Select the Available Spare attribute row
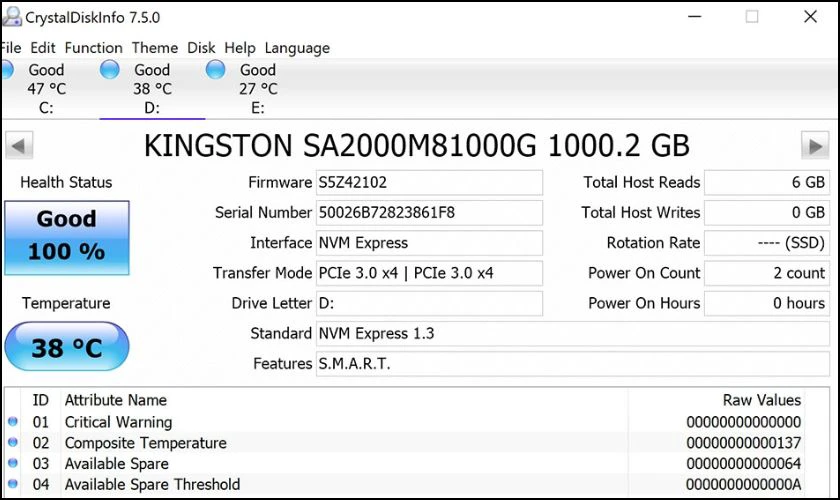This screenshot has height=500, width=840. [404, 464]
